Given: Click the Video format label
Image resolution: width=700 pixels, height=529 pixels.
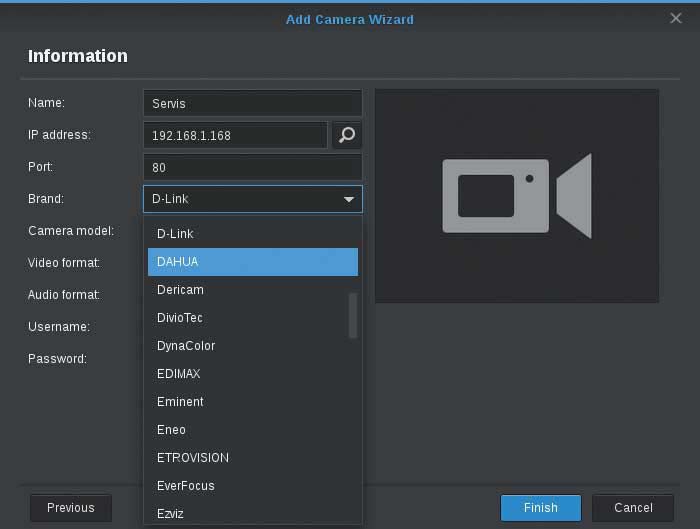Looking at the screenshot, I should point(64,262).
